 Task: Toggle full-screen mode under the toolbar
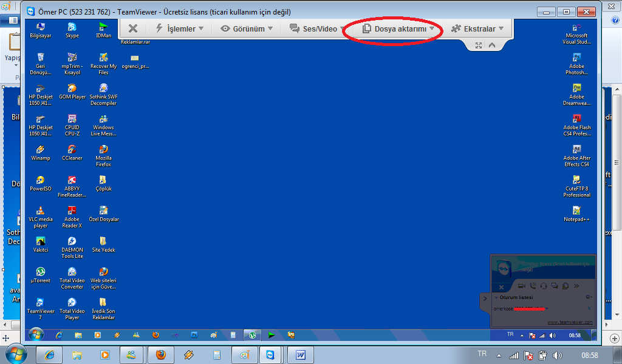(x=479, y=45)
